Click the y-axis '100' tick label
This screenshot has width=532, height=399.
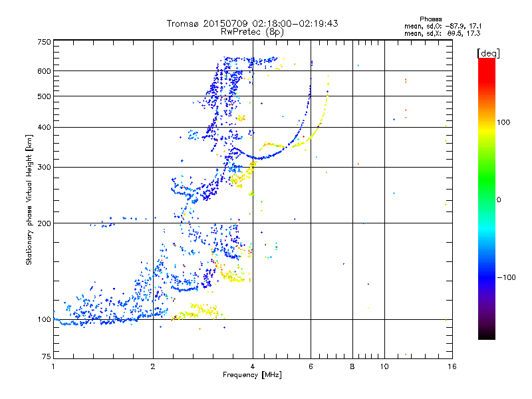coord(45,320)
